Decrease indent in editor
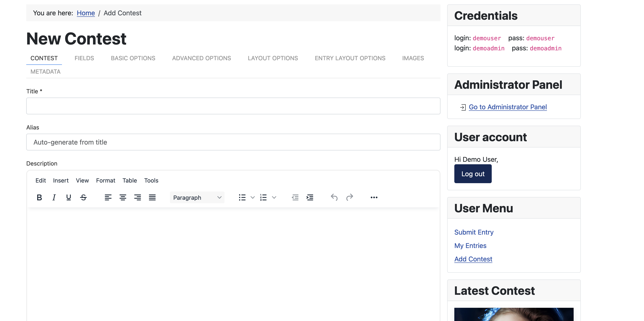Viewport: 644px width, 321px height. (x=295, y=197)
